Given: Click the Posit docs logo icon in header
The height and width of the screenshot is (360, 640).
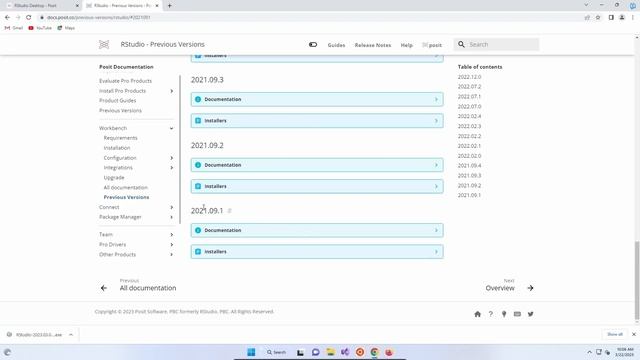Looking at the screenshot, I should [x=104, y=44].
